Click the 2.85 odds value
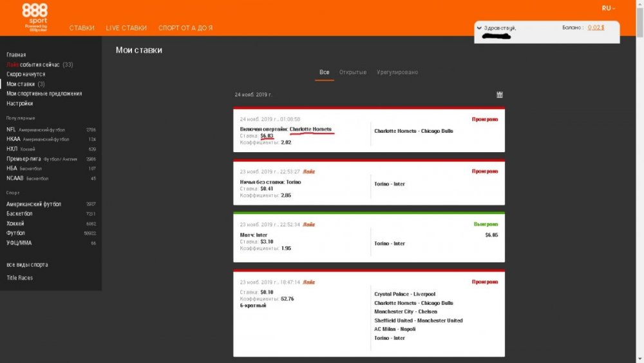The image size is (644, 363). pyautogui.click(x=286, y=195)
